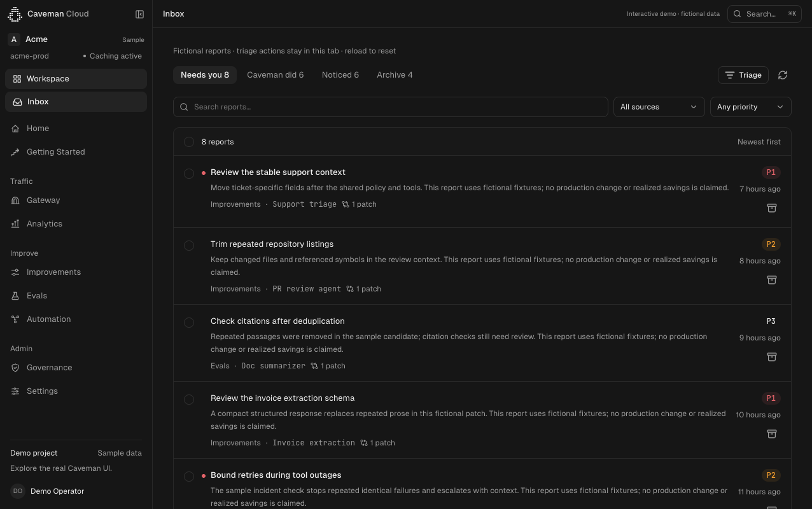812x509 pixels.
Task: Click the Gateway arch icon in sidebar
Action: click(15, 200)
